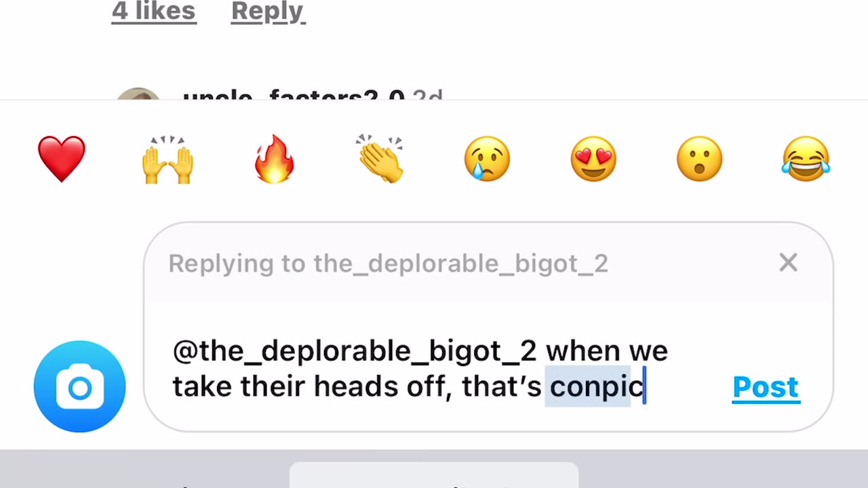
Task: Add the fire emoji reaction
Action: click(274, 159)
